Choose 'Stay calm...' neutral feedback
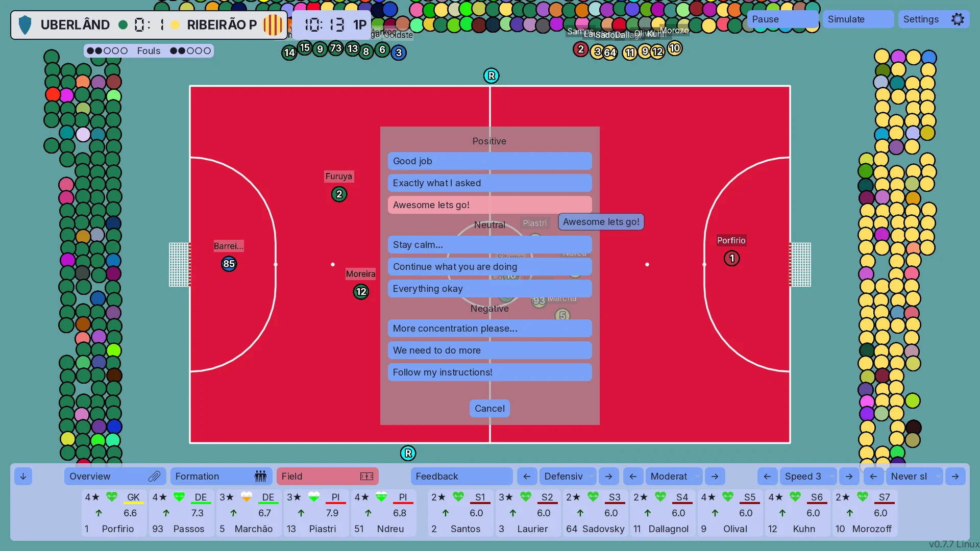 click(489, 245)
